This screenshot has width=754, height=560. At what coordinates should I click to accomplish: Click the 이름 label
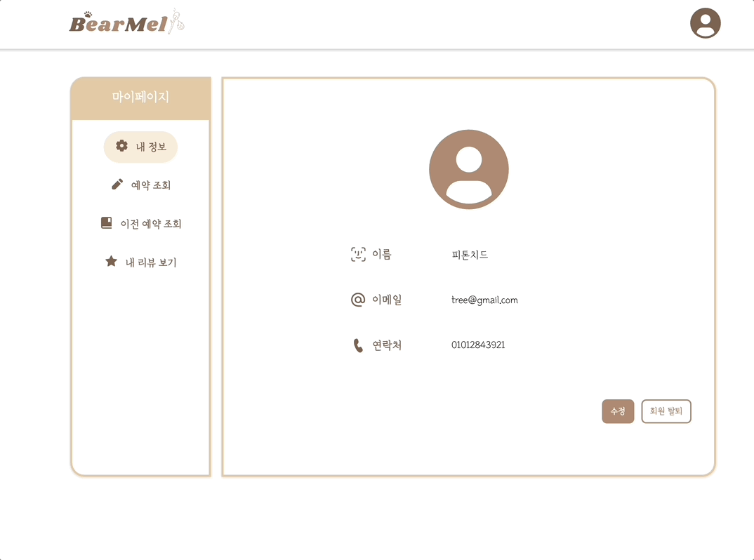click(x=382, y=254)
